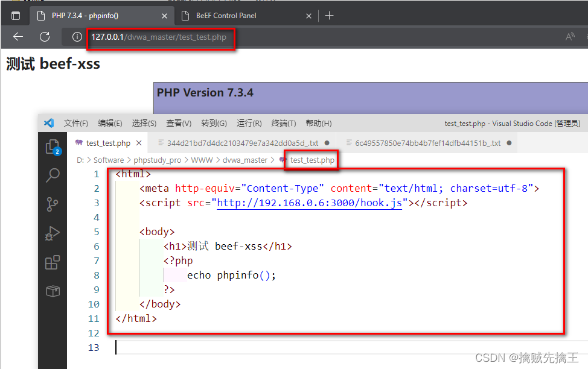Open the Extensions view
The height and width of the screenshot is (369, 588).
[52, 262]
